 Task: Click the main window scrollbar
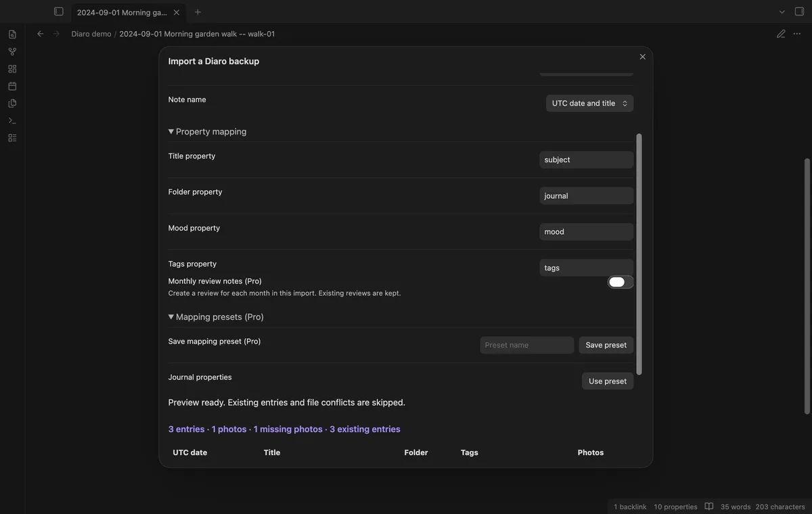[807, 287]
